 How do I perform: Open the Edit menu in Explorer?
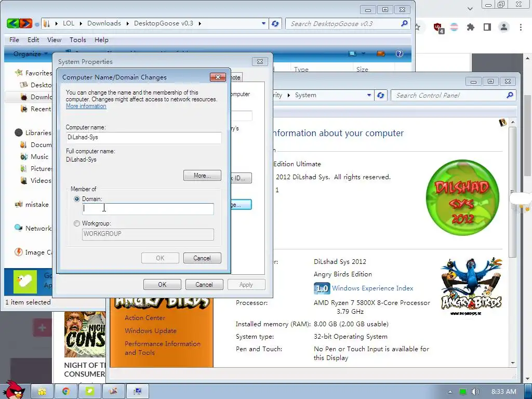pos(33,39)
